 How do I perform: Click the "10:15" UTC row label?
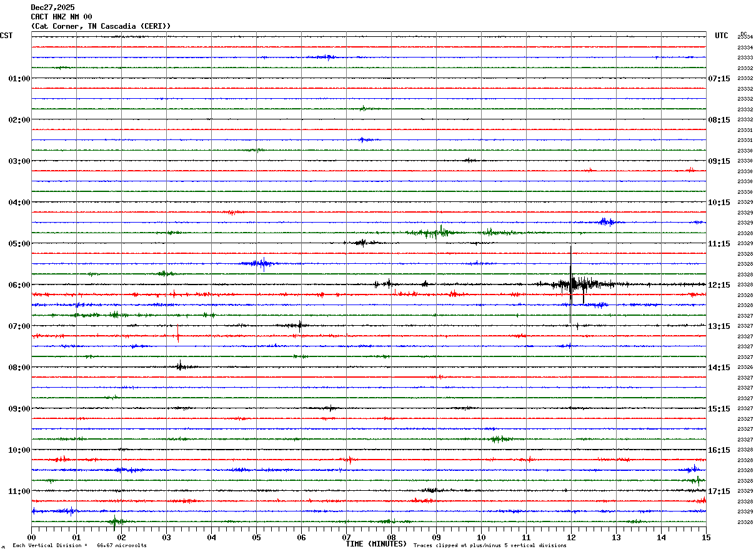[x=719, y=203]
